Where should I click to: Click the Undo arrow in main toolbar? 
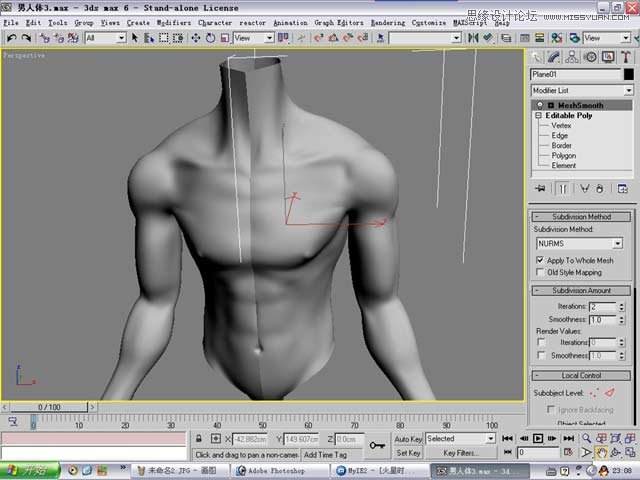click(11, 38)
